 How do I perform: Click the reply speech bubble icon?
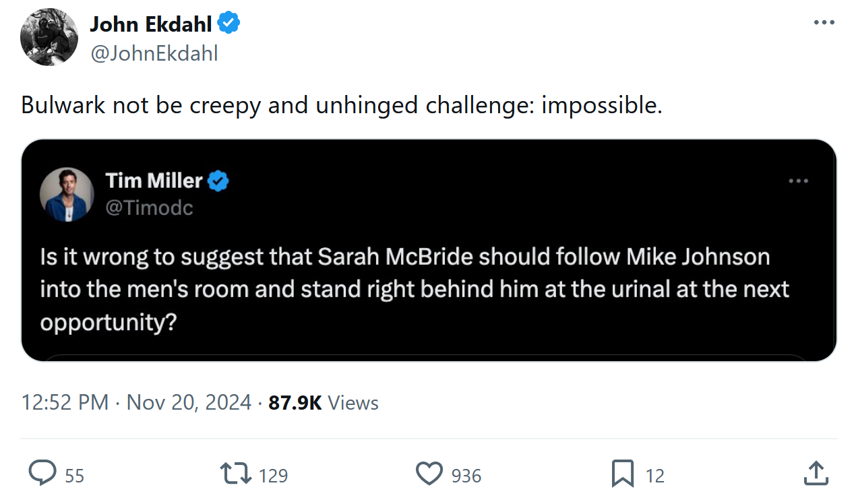(42, 473)
